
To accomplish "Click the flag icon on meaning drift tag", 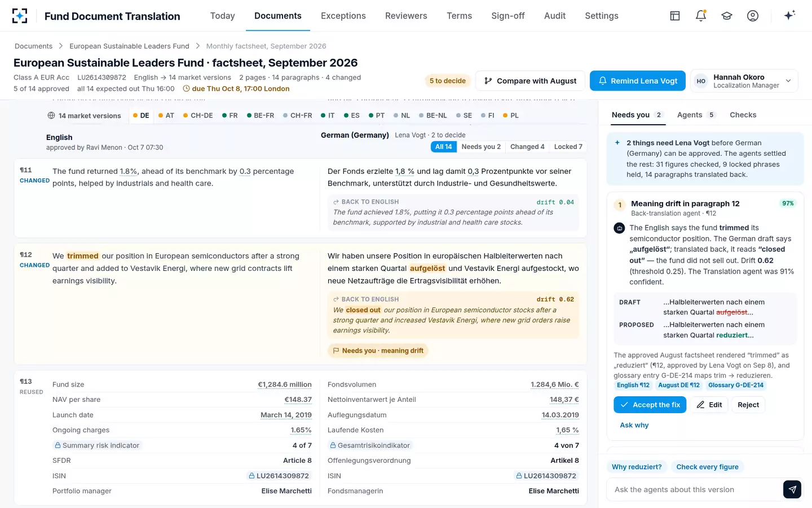I will [336, 351].
